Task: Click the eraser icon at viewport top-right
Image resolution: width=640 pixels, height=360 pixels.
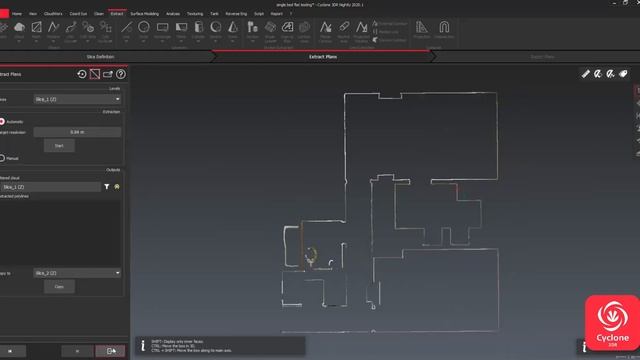Action: click(623, 73)
